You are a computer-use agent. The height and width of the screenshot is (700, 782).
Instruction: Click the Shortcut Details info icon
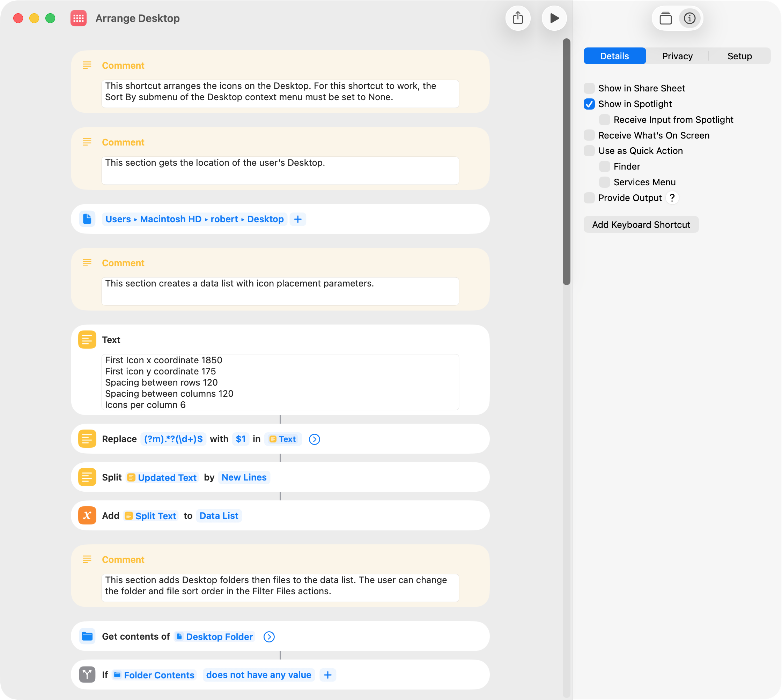[x=689, y=18]
